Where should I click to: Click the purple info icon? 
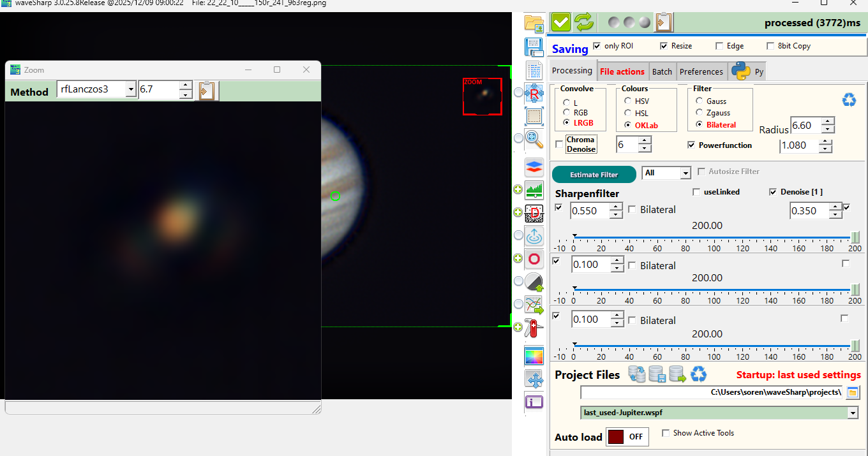click(x=534, y=402)
